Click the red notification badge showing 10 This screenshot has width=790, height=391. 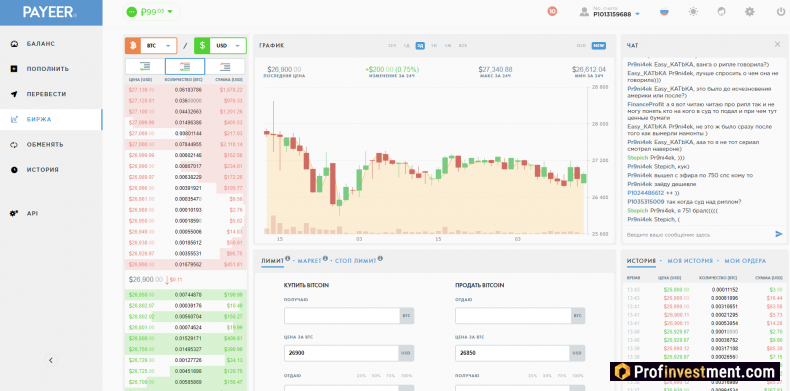click(x=552, y=12)
